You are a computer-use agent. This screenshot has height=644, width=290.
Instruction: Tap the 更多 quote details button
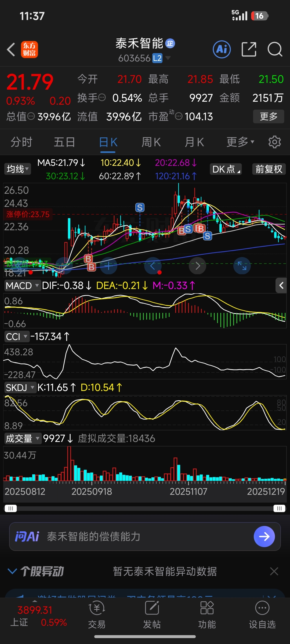point(269,116)
